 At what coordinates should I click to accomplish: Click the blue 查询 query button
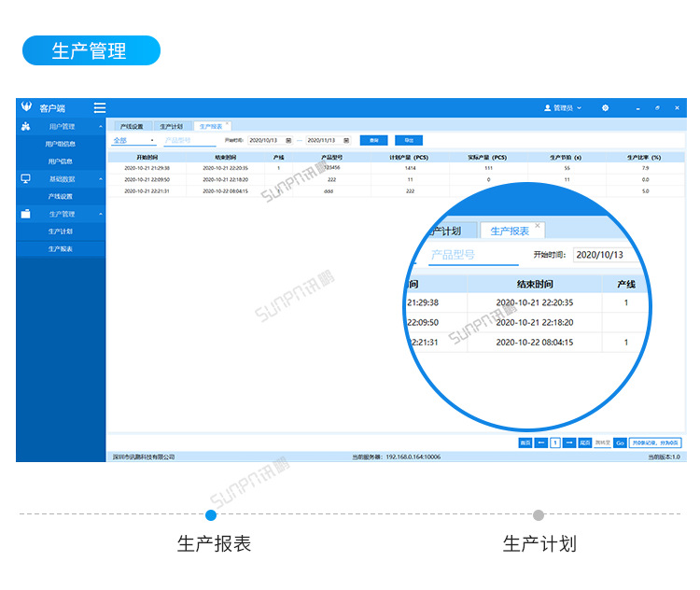point(373,140)
